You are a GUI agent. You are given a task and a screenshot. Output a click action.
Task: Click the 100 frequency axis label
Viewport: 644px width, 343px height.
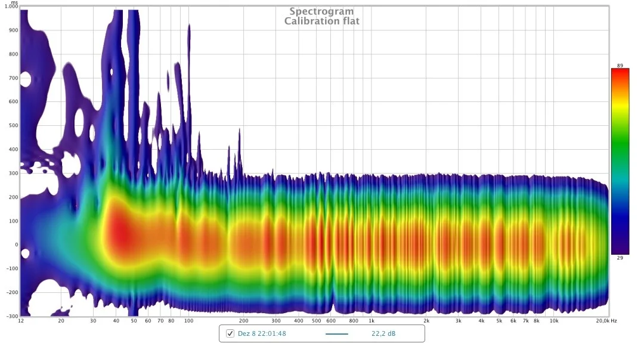[188, 321]
